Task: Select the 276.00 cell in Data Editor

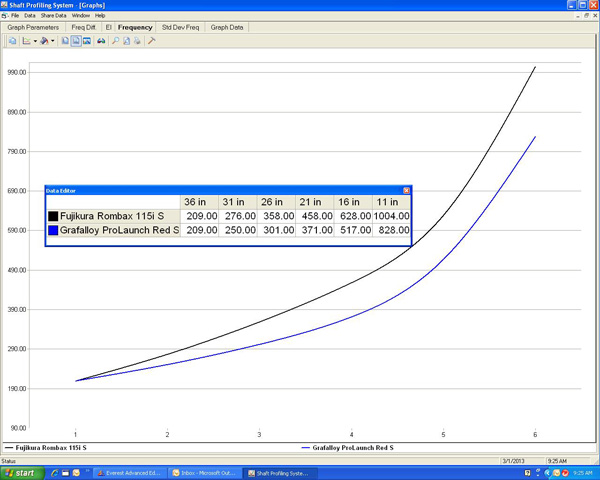Action: click(238, 216)
